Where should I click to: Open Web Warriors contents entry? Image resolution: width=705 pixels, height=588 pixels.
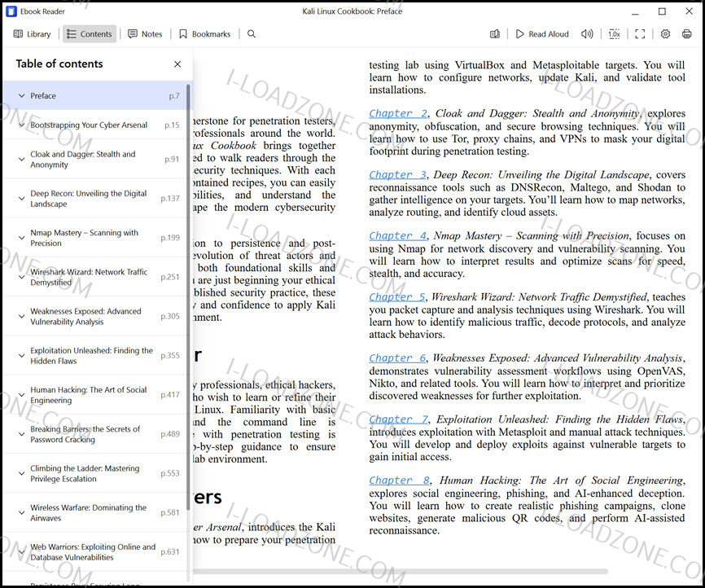click(x=95, y=551)
